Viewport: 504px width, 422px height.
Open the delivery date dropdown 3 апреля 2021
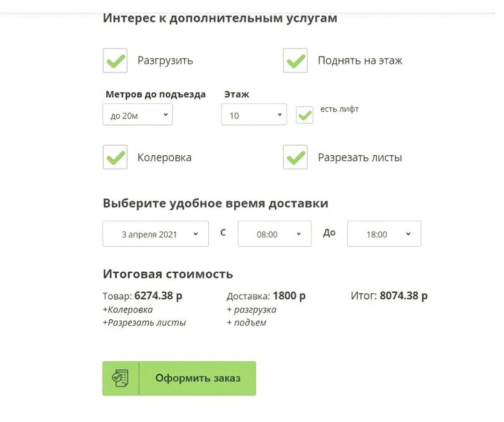[156, 234]
